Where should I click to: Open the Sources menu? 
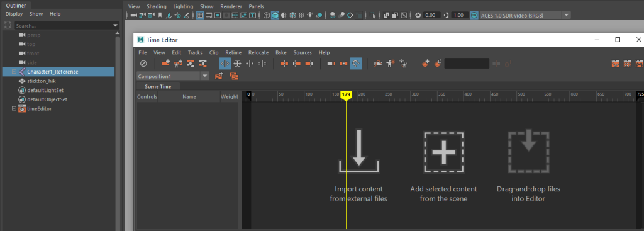pos(303,53)
